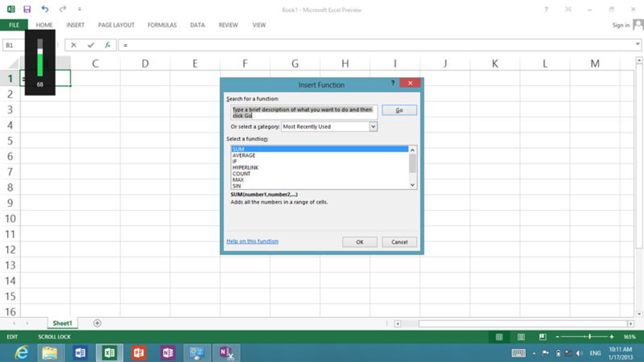The width and height of the screenshot is (644, 362).
Task: Close the Insert Function dialog
Action: tap(410, 83)
